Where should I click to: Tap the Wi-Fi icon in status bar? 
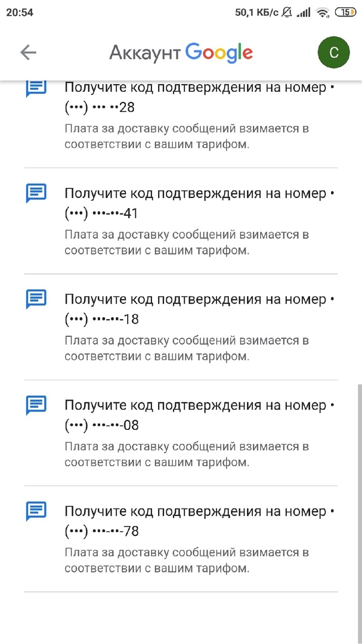coord(323,12)
